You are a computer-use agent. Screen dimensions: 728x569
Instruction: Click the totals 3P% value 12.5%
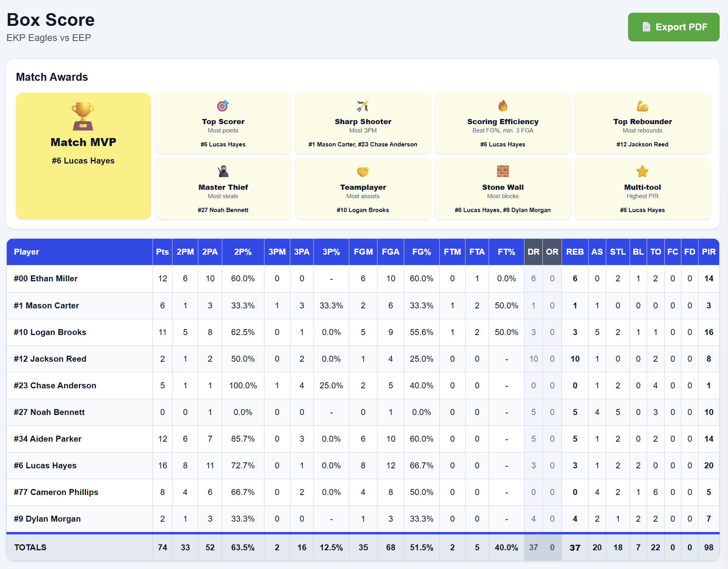point(331,548)
